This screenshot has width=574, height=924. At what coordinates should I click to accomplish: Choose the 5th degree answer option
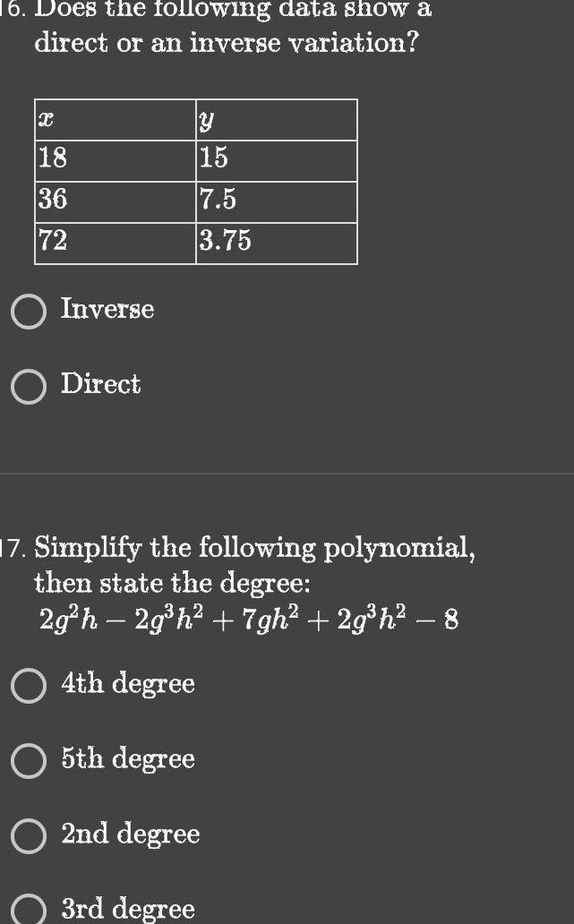pos(30,759)
